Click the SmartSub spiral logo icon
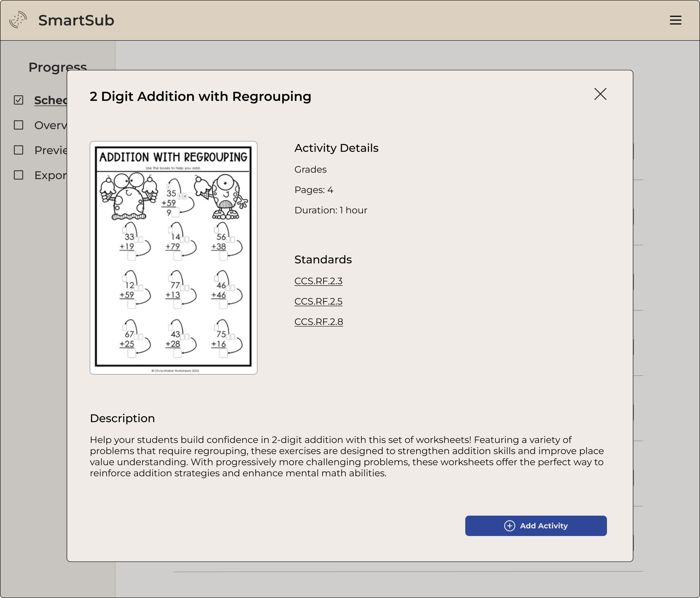The height and width of the screenshot is (598, 700). (18, 20)
